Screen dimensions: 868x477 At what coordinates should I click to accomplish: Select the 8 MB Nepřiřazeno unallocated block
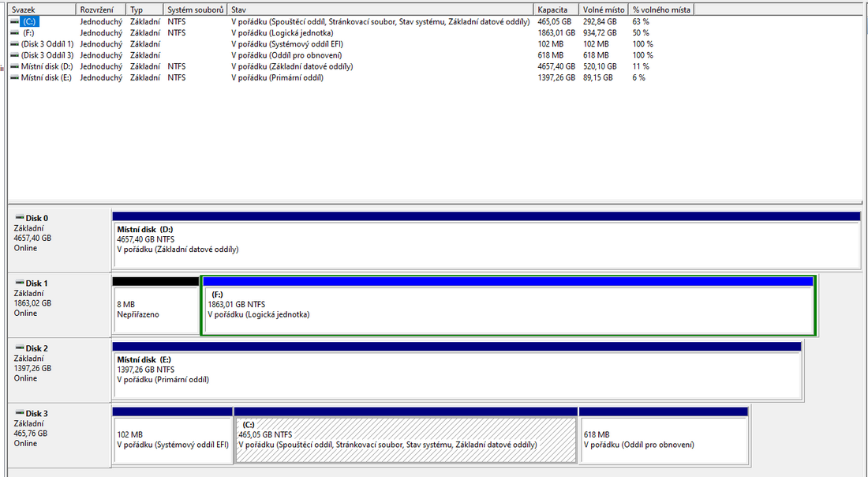(155, 306)
